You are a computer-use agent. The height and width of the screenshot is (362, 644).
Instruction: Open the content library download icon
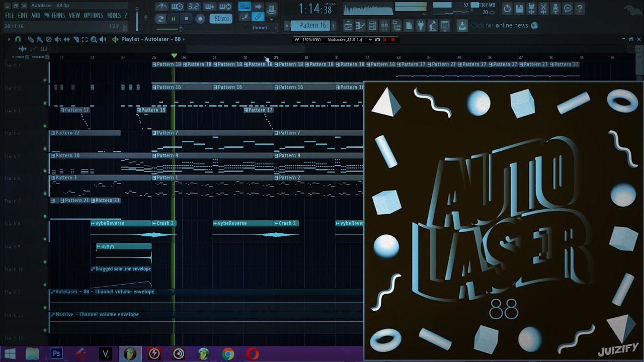click(x=462, y=26)
